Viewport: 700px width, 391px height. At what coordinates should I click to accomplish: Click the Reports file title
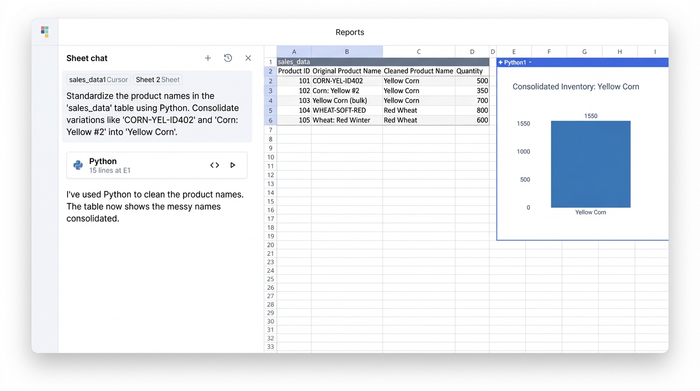pos(350,32)
